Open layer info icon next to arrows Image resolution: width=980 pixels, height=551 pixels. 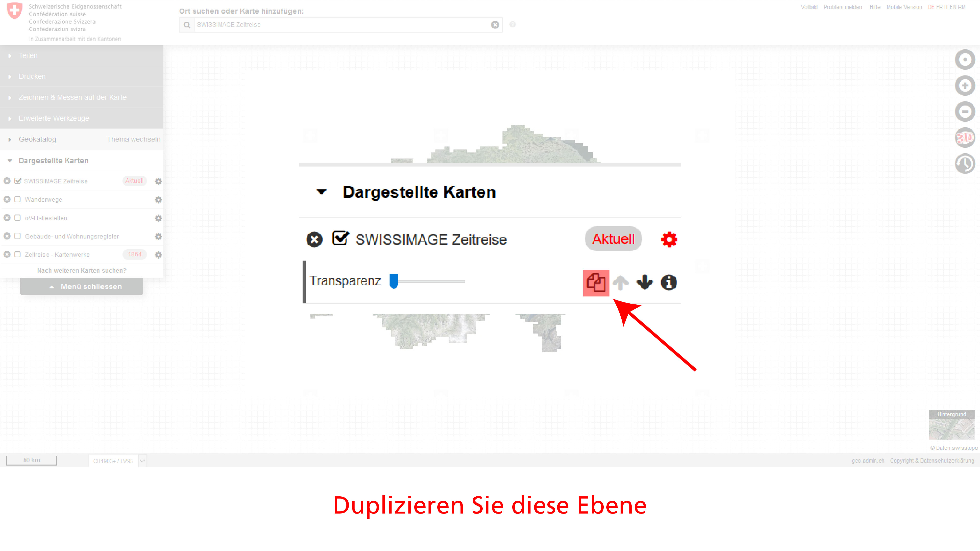coord(668,283)
